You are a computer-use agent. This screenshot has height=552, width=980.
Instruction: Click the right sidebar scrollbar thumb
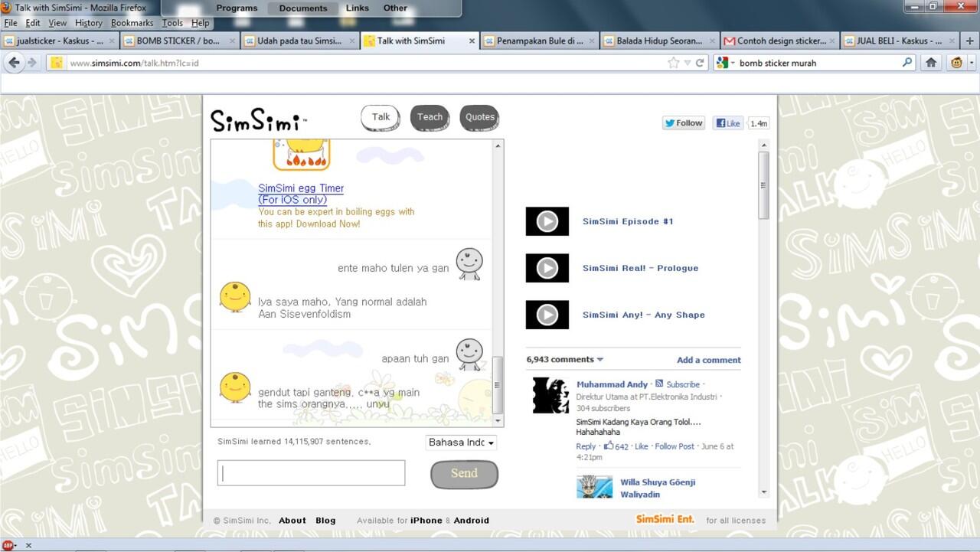coord(763,185)
